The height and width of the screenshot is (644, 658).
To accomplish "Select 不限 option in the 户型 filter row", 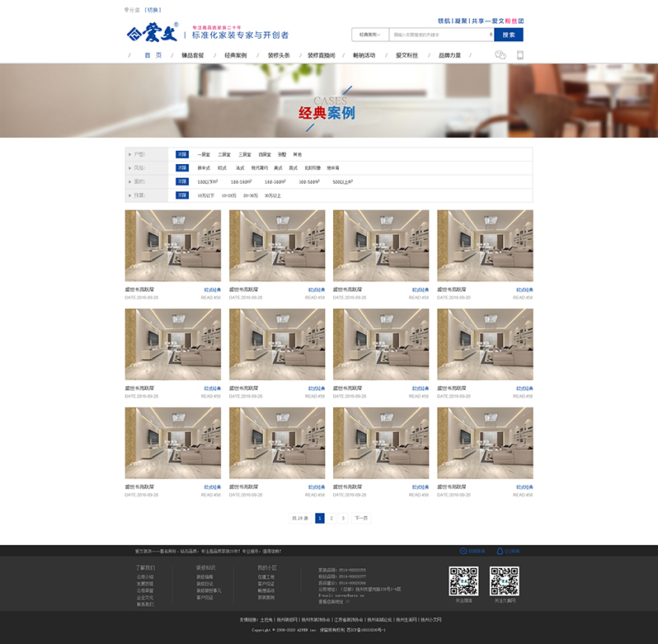I will pyautogui.click(x=182, y=154).
